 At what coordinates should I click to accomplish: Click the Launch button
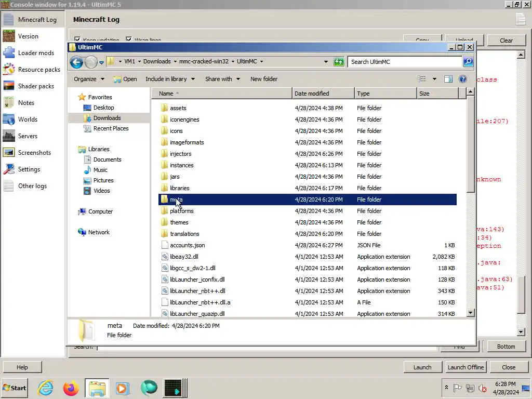(x=422, y=367)
